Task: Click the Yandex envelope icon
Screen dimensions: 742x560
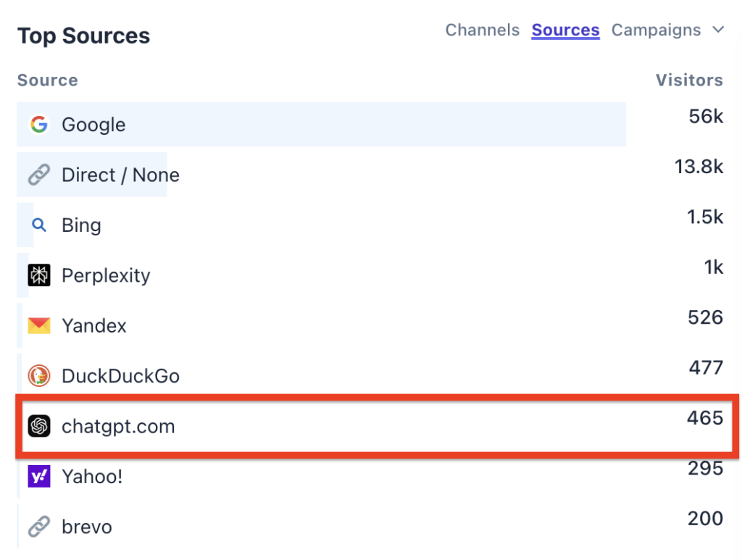Action: [39, 325]
